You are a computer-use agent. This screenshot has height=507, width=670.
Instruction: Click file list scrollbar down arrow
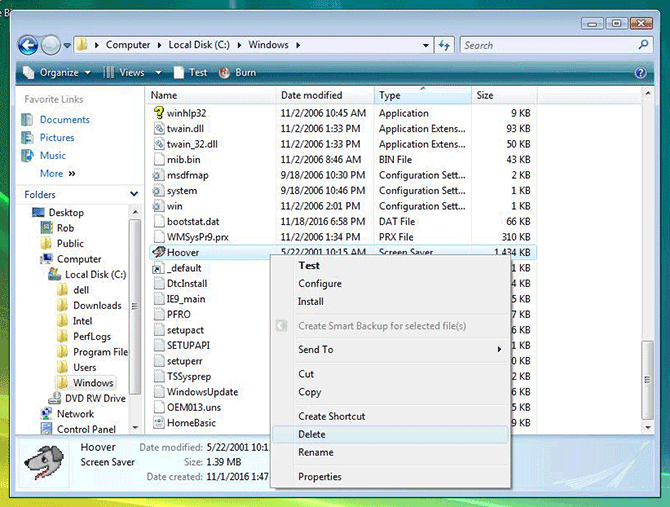[x=648, y=427]
